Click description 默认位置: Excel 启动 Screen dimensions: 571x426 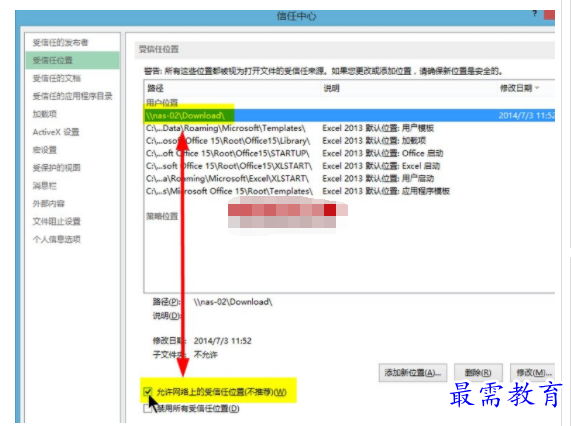(x=381, y=166)
